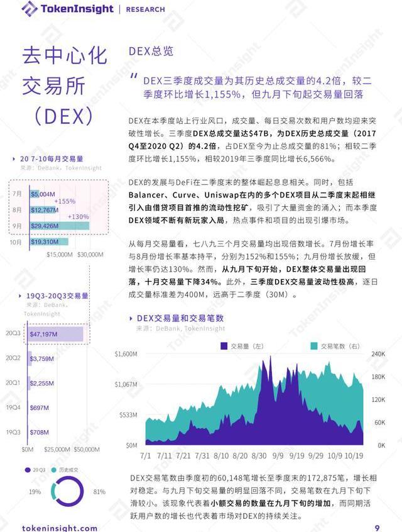Click the DEX总览 section heading
402x532 pixels.
click(151, 51)
